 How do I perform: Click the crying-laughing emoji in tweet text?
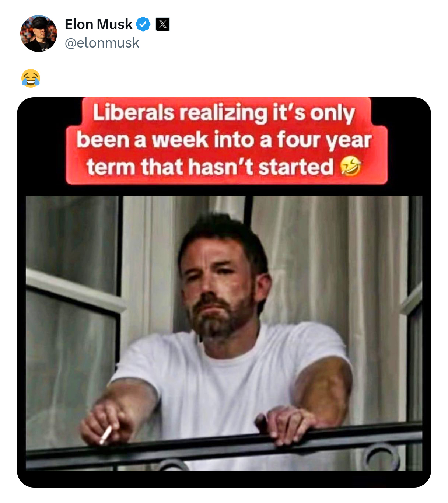point(31,78)
